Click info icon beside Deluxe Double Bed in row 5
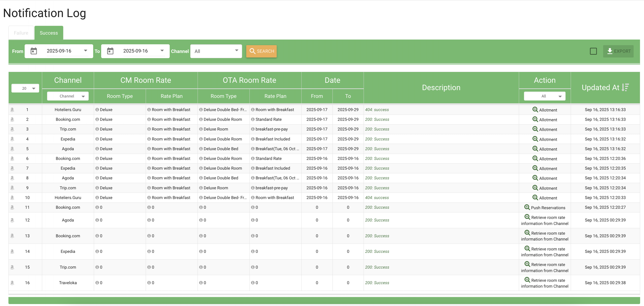 coord(201,149)
